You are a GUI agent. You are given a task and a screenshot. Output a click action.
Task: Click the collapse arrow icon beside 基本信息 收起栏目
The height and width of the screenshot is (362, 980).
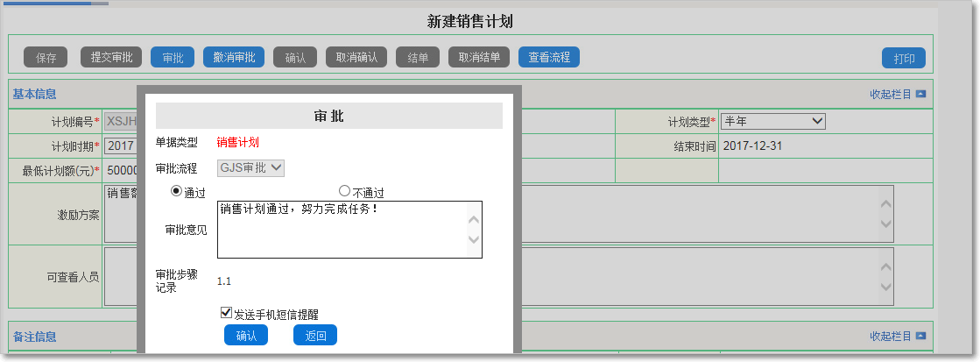[920, 95]
